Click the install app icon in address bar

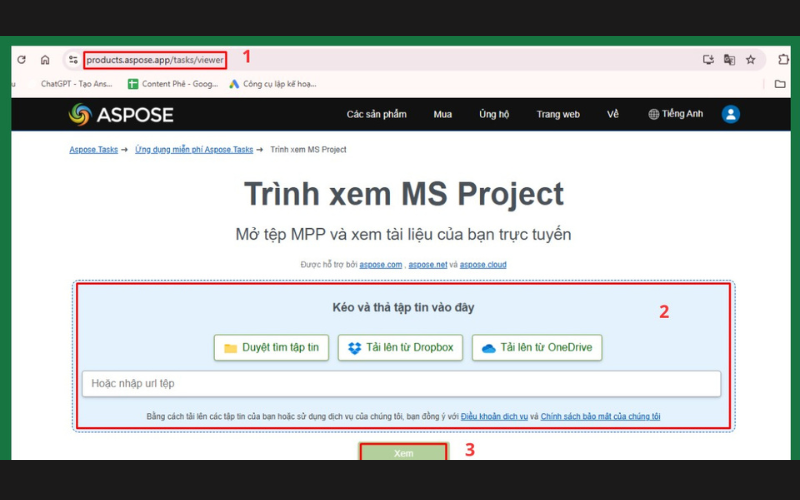708,60
